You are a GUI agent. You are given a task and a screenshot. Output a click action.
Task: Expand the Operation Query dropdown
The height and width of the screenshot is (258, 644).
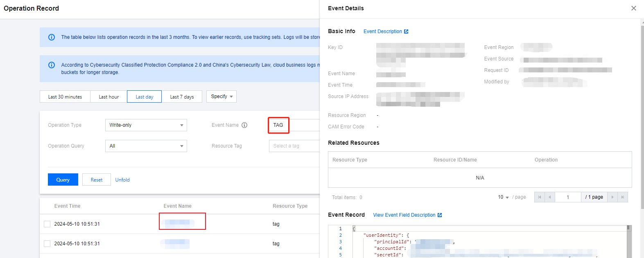tap(146, 146)
